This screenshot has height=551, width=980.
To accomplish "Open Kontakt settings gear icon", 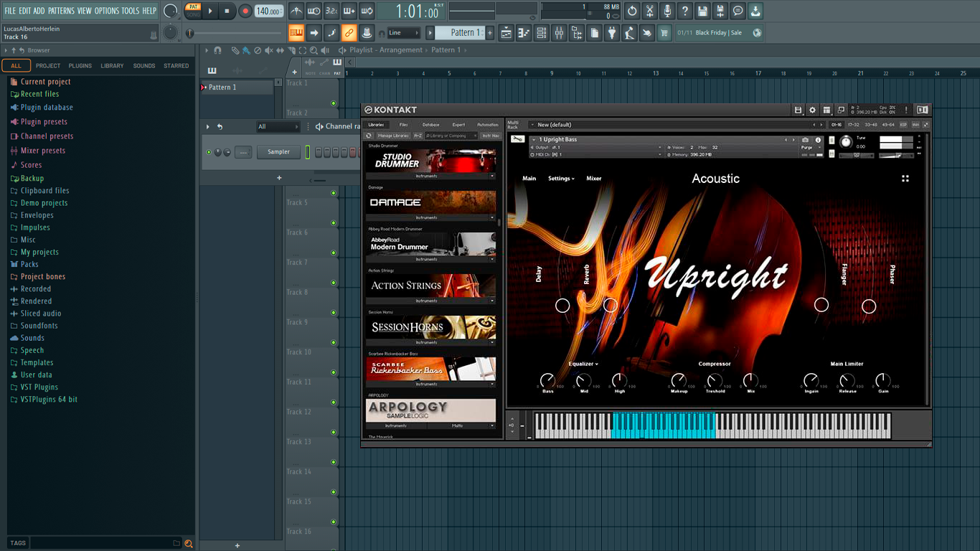I will [x=812, y=110].
